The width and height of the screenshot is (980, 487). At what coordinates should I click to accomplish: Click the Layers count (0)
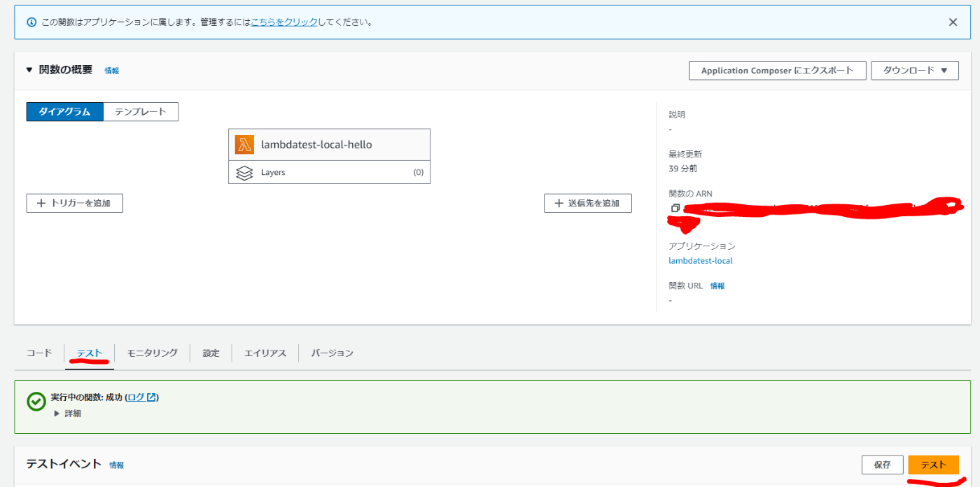coord(419,172)
